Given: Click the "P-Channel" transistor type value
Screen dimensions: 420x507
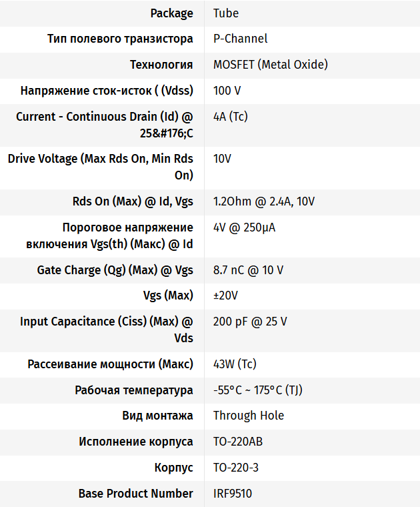Looking at the screenshot, I should pyautogui.click(x=240, y=39).
